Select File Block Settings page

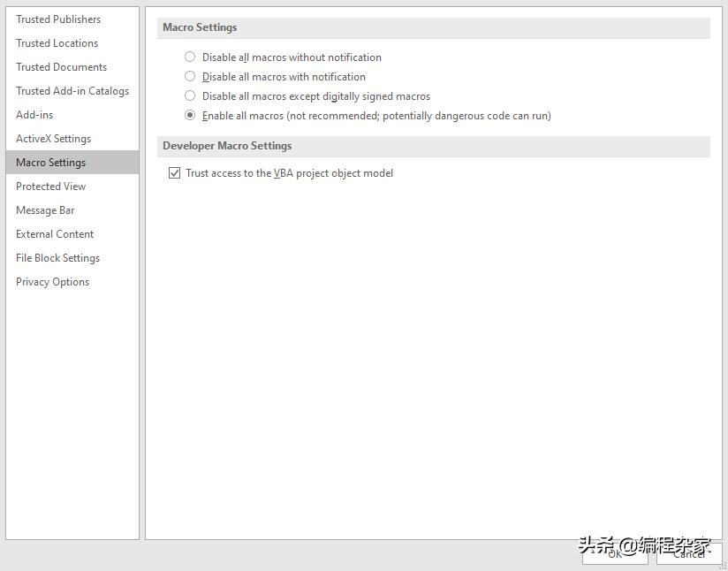tap(57, 257)
